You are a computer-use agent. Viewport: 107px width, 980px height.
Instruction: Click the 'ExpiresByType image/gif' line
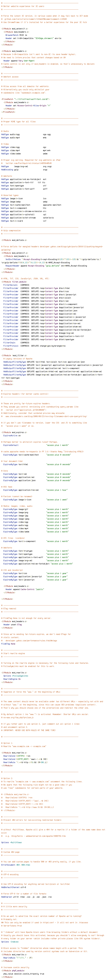coord(36,509)
